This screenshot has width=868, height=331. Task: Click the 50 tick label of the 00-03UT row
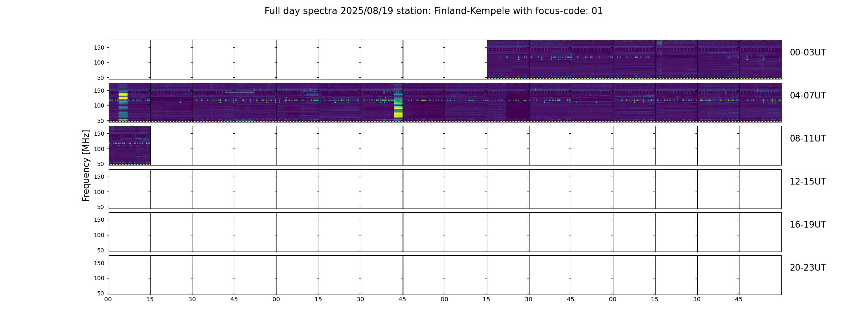(x=101, y=78)
